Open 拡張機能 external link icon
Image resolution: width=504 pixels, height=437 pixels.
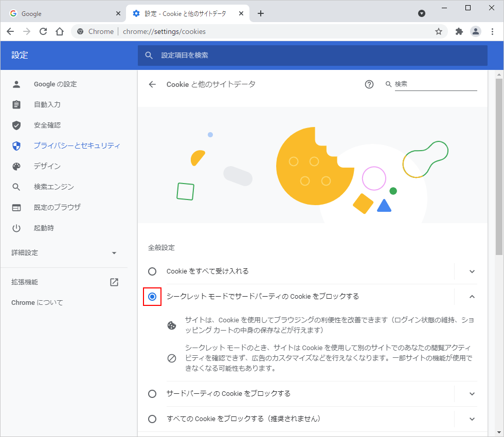click(114, 282)
